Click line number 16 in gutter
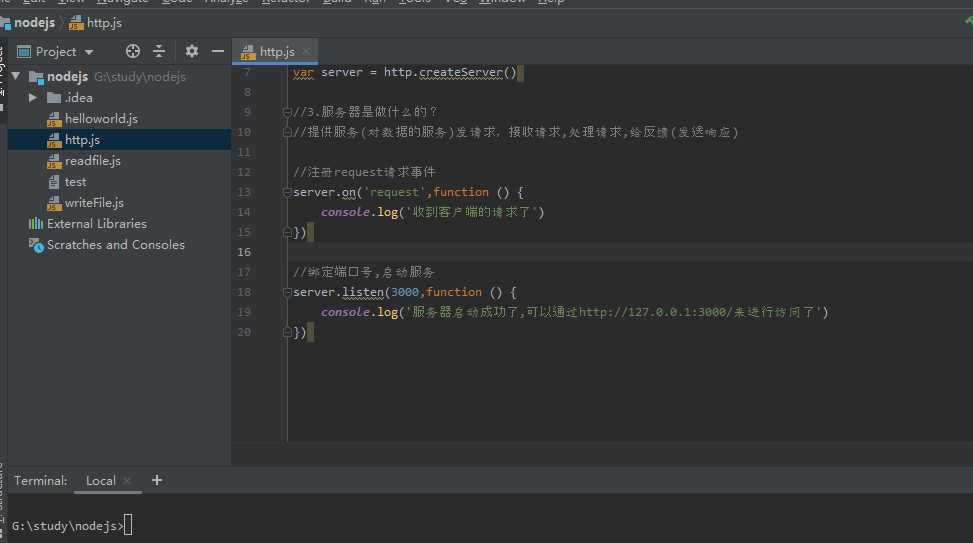This screenshot has height=543, width=973. click(244, 252)
